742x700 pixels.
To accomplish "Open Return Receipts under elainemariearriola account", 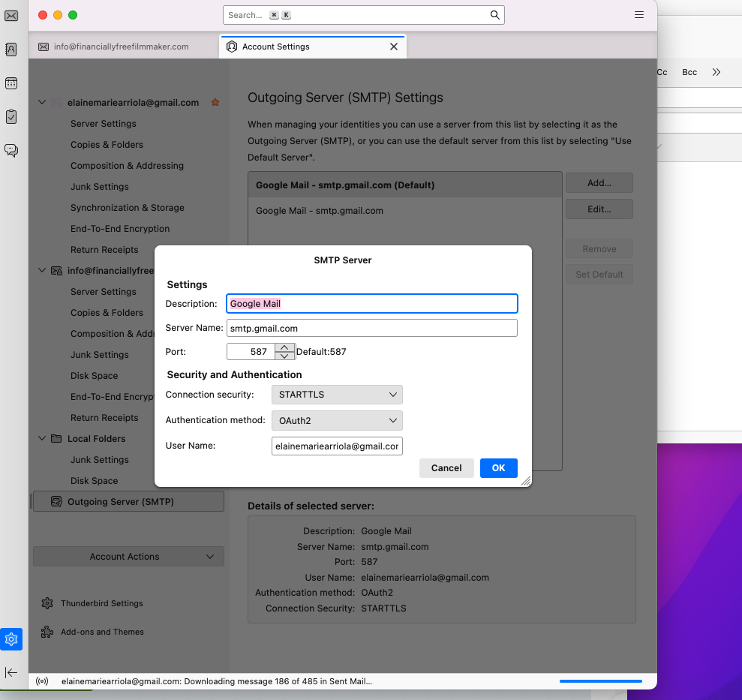I will (104, 249).
